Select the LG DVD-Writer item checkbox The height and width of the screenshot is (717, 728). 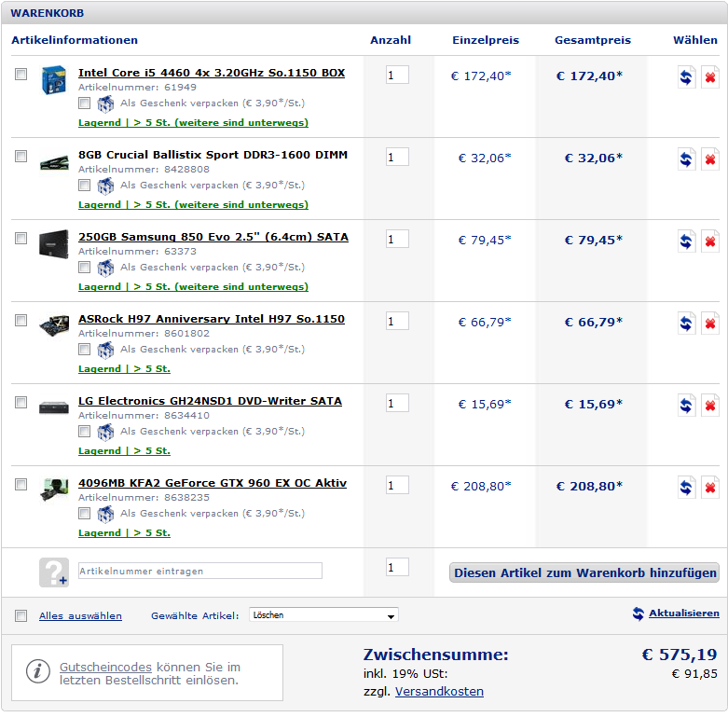pos(21,402)
